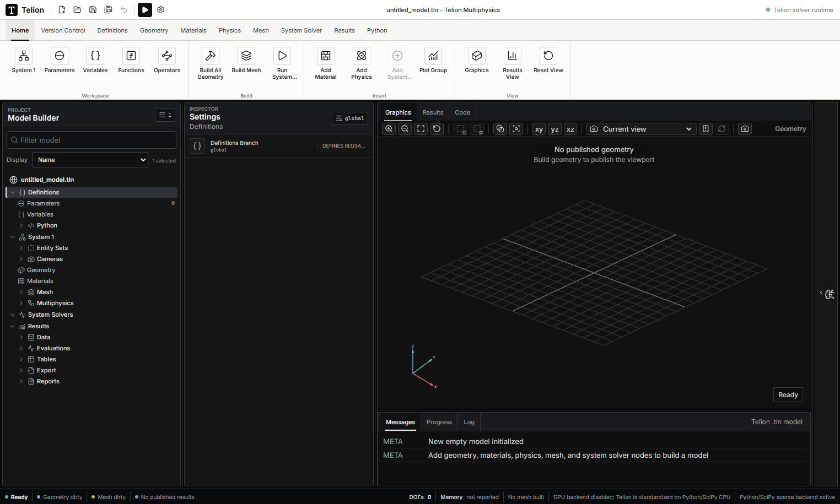Zoom out on the graphics viewport

point(405,129)
